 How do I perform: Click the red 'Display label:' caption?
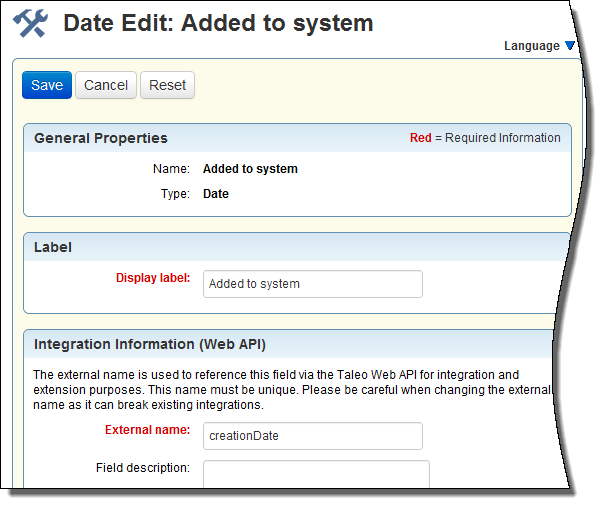153,278
